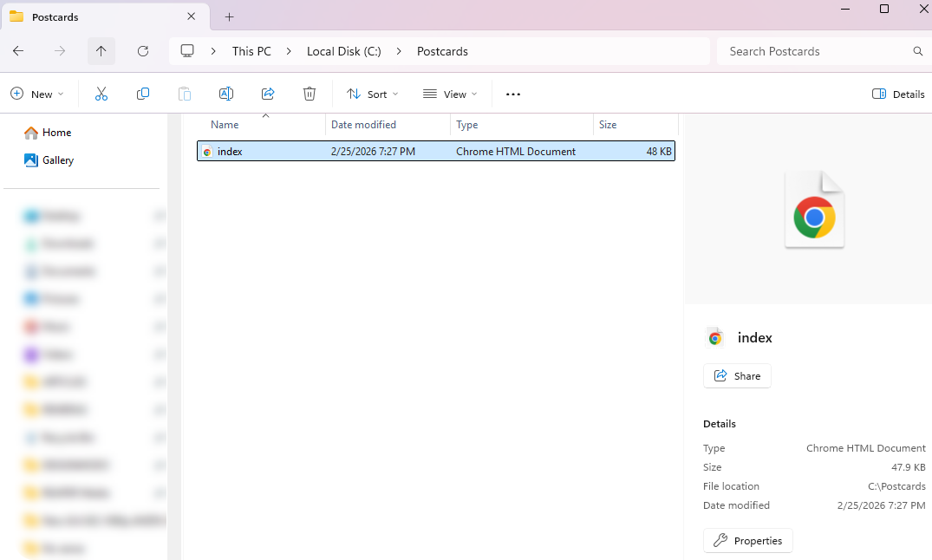
Task: Click the computer icon in address bar
Action: 187,51
